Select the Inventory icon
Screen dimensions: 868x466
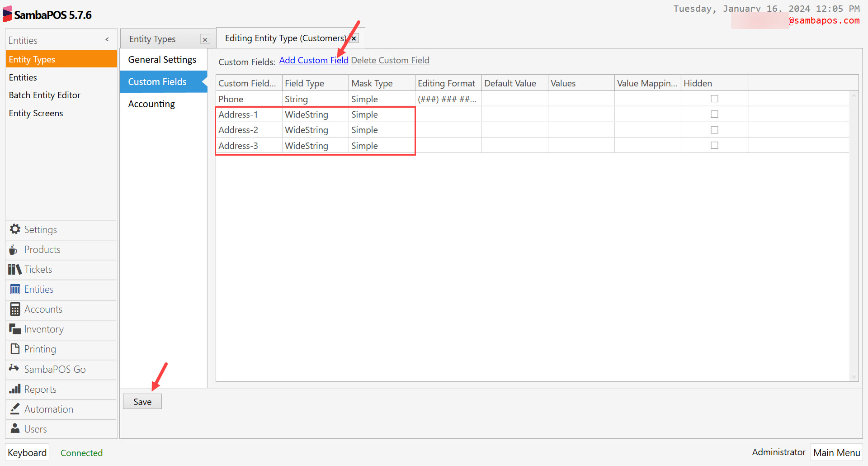tap(14, 329)
